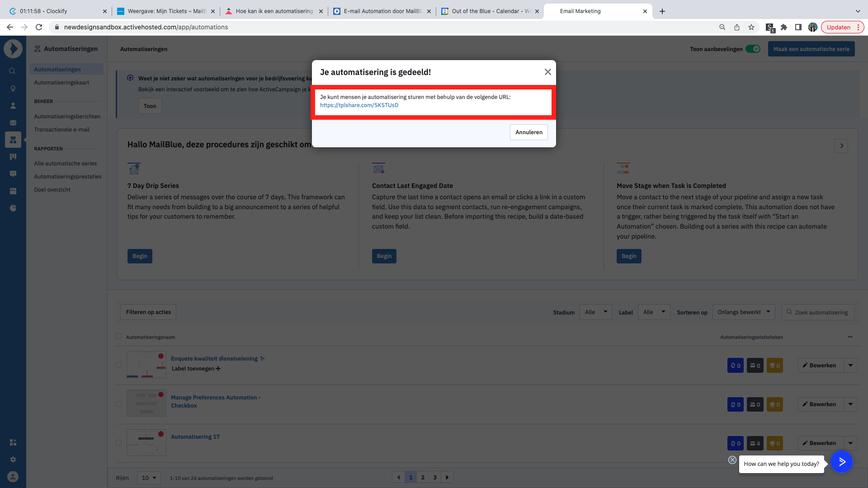Open Apps grid icon in sidebar
868x488 pixels.
pos(13,442)
